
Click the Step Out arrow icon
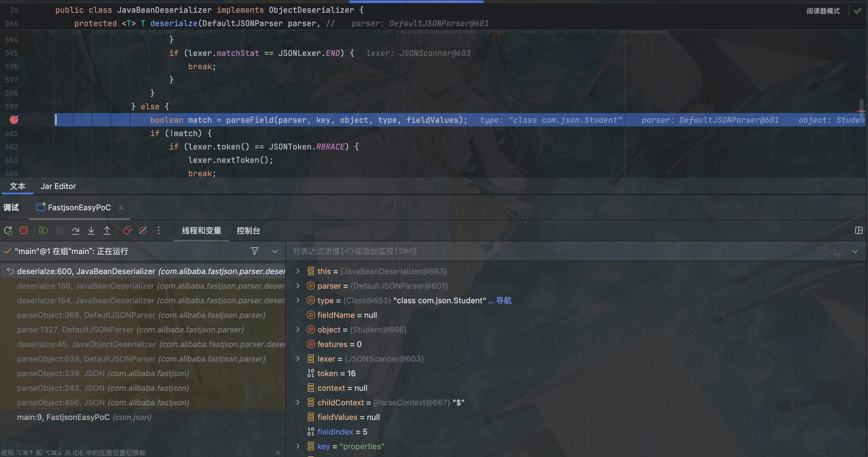point(107,230)
